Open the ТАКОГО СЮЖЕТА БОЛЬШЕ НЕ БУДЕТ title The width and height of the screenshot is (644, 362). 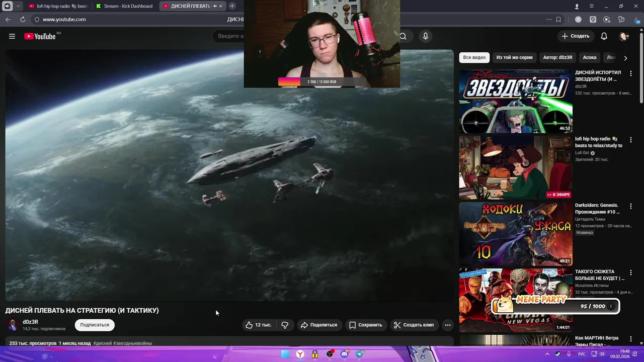tap(600, 275)
